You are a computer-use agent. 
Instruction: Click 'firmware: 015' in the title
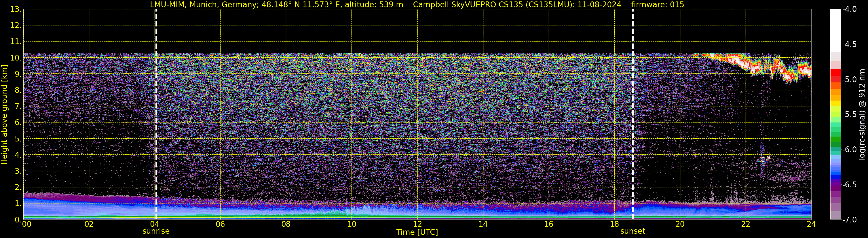point(657,5)
